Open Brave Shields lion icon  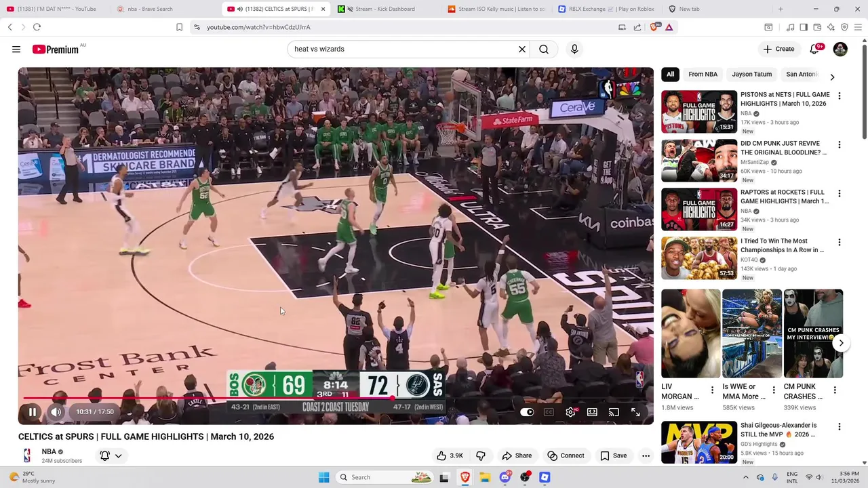pyautogui.click(x=654, y=27)
